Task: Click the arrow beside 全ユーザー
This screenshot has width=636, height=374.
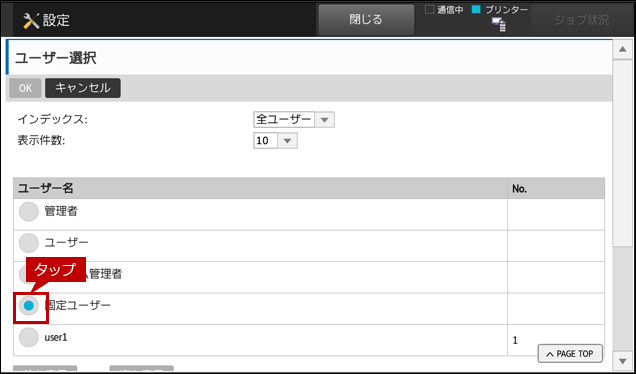Action: pyautogui.click(x=324, y=120)
